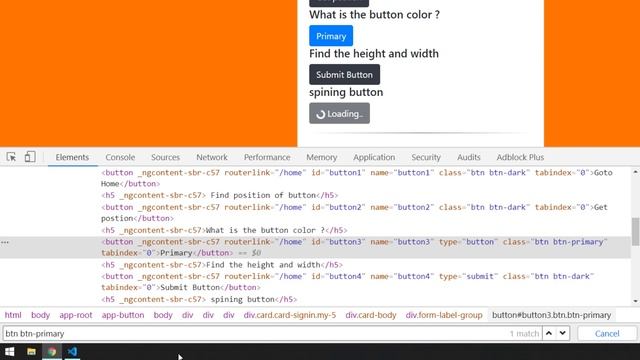
Task: Click the Loading spinner button
Action: 340,113
